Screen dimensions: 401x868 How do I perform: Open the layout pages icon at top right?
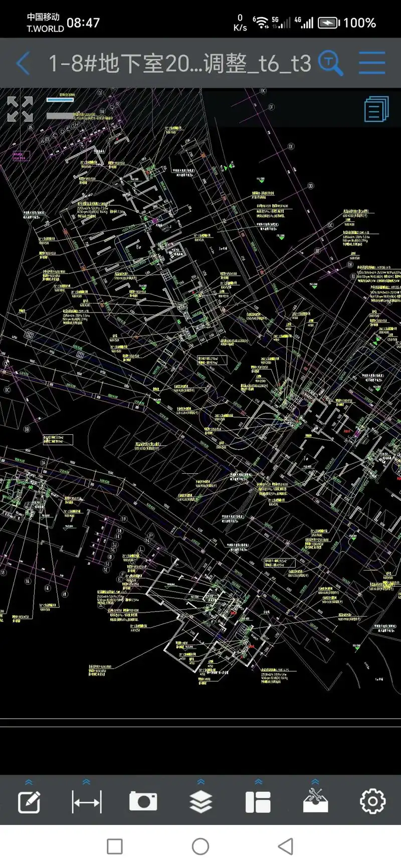point(376,109)
